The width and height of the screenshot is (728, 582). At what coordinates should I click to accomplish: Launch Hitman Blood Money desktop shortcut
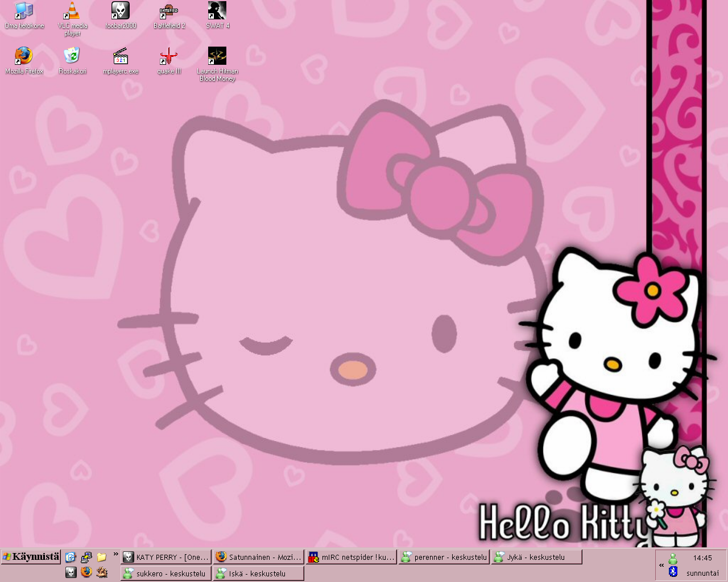[x=217, y=64]
